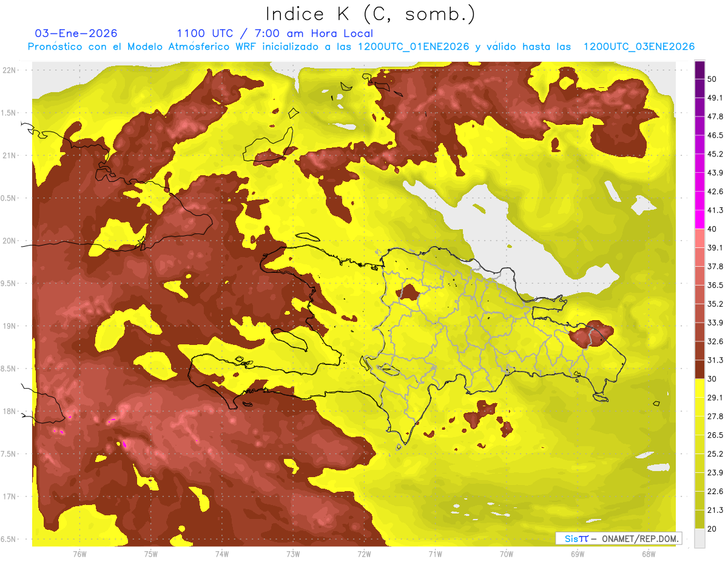Viewport: 728px width, 562px height.
Task: Click the salmon swatch between 39.1 and 40
Action: pos(699,238)
